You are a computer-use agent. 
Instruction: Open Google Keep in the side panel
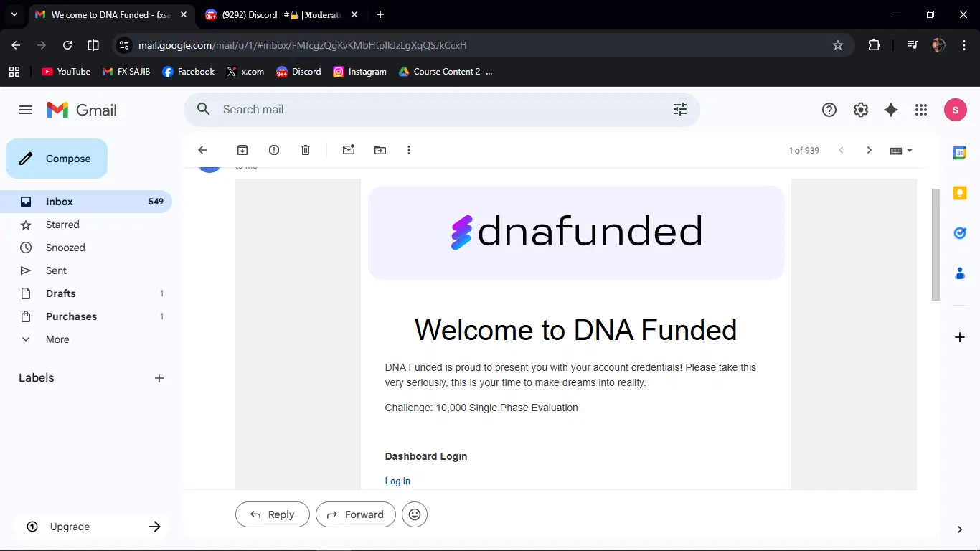click(x=960, y=193)
